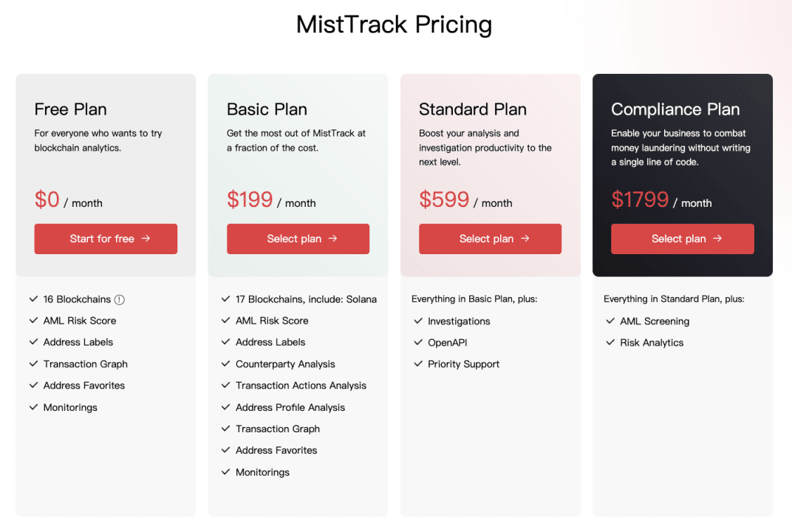Click checkmark next to "17 Blockchains, include: Solana"
The width and height of the screenshot is (792, 532).
(225, 299)
